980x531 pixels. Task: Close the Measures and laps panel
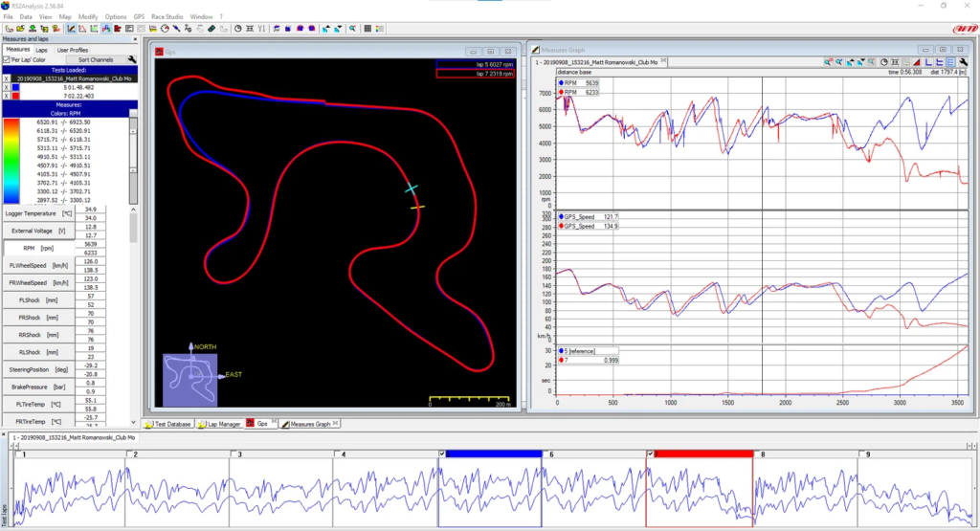tap(134, 38)
